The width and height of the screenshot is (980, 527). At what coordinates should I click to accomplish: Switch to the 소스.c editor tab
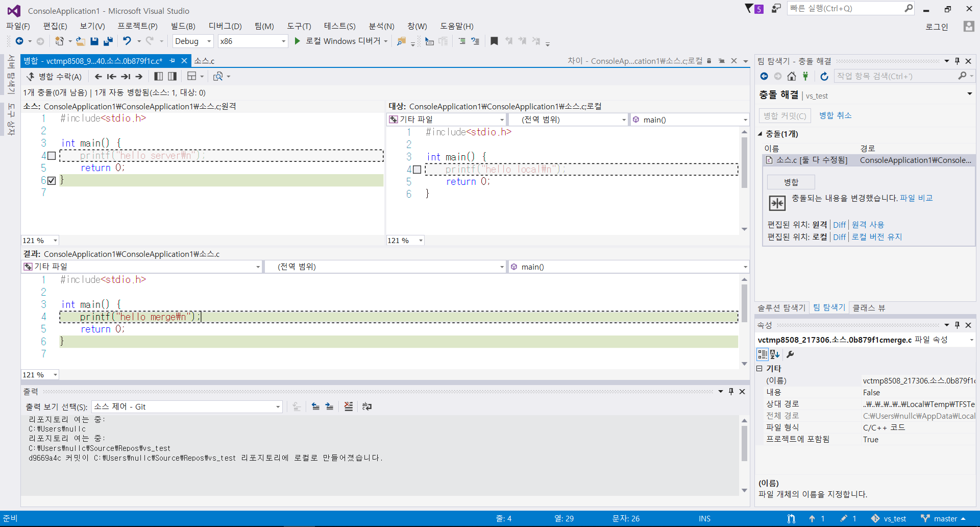click(204, 61)
